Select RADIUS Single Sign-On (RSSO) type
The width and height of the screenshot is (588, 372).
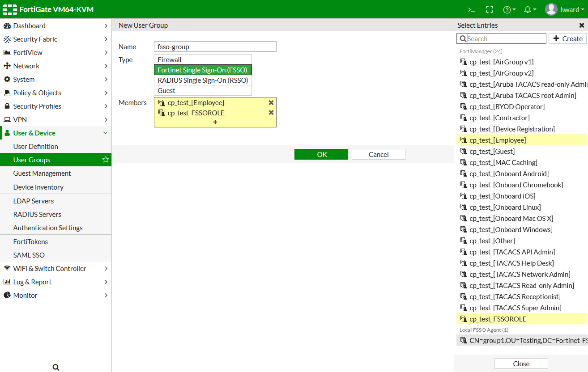click(203, 80)
